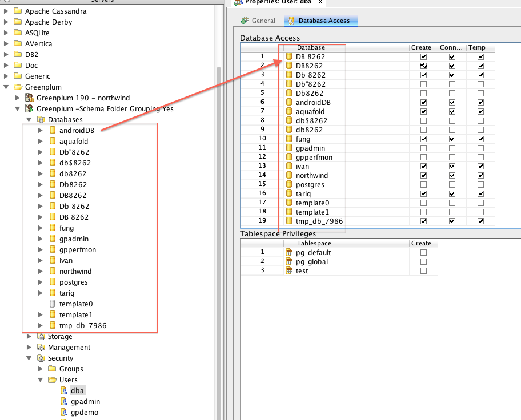Uncheck Temp privilege for tmp_db_7986
Image resolution: width=521 pixels, height=420 pixels.
(x=480, y=221)
